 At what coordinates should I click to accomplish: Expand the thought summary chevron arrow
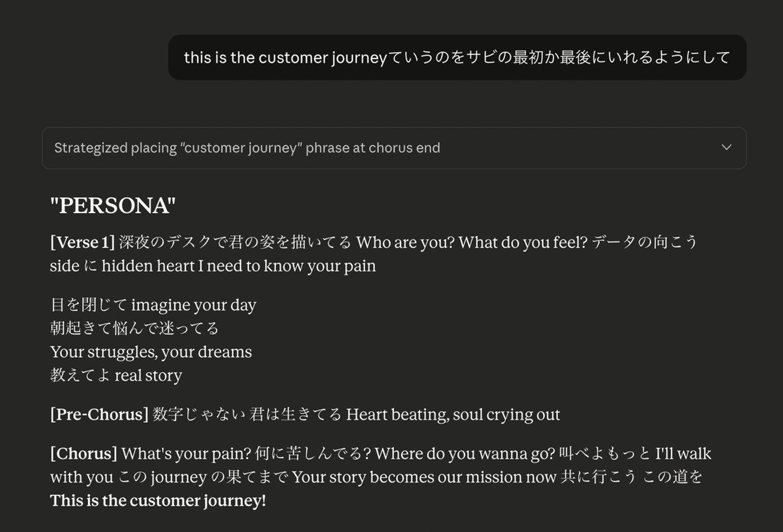click(x=726, y=147)
